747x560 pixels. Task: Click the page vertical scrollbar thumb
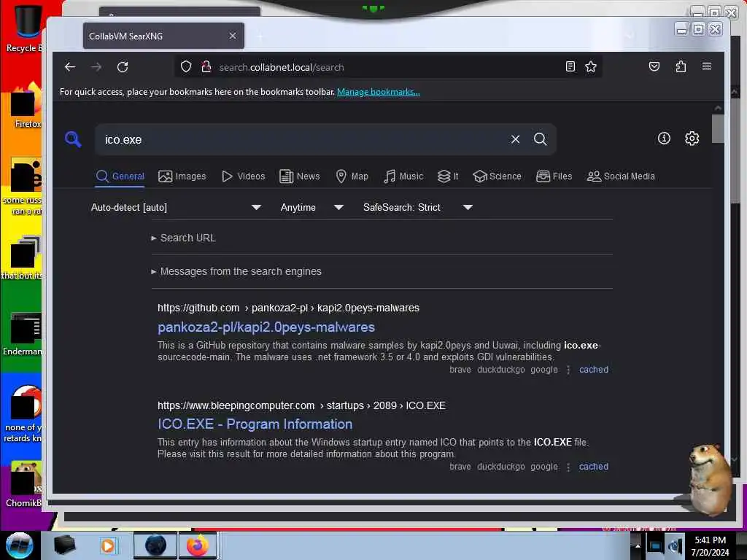click(718, 128)
